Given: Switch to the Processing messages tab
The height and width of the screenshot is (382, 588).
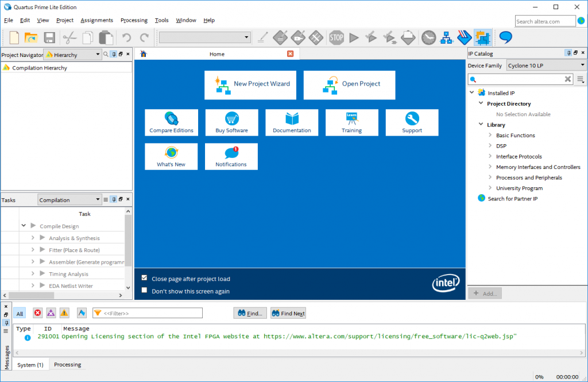Looking at the screenshot, I should (67, 364).
